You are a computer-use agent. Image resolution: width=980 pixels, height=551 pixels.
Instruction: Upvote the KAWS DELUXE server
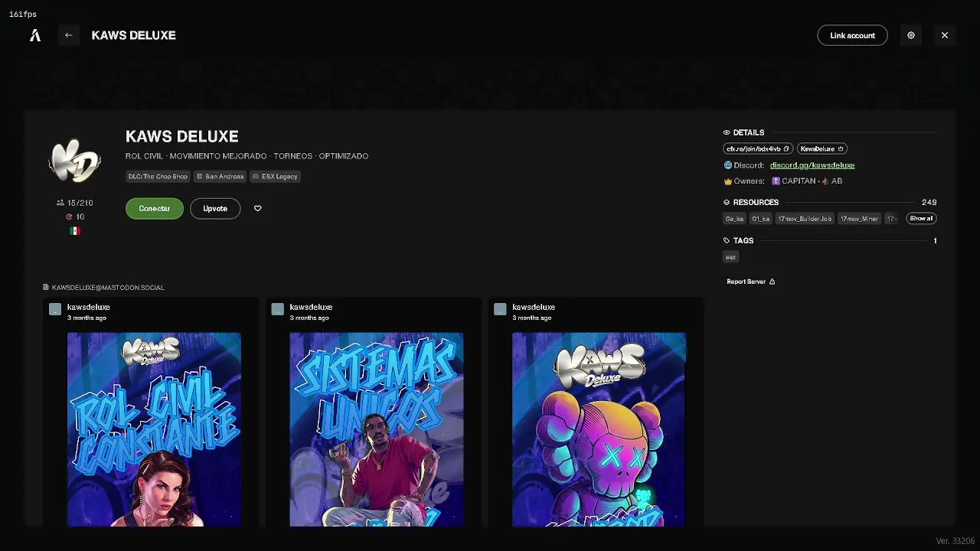tap(215, 208)
